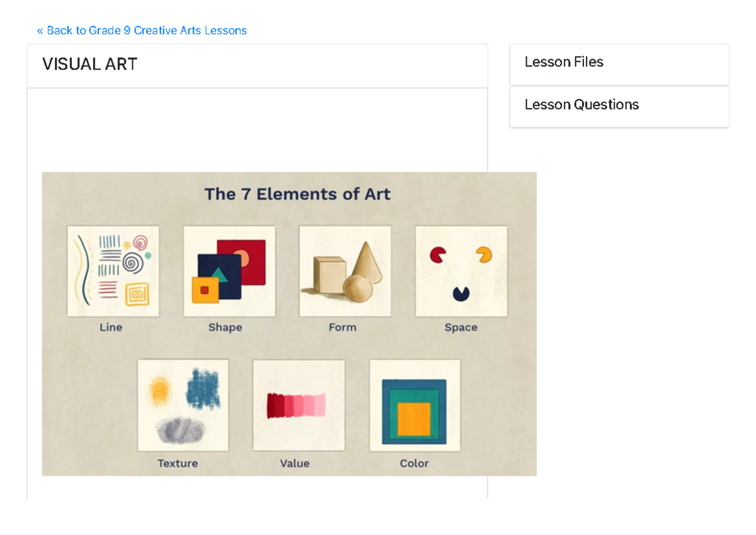The width and height of the screenshot is (756, 535).
Task: Open the Lesson Questions section
Action: [581, 105]
